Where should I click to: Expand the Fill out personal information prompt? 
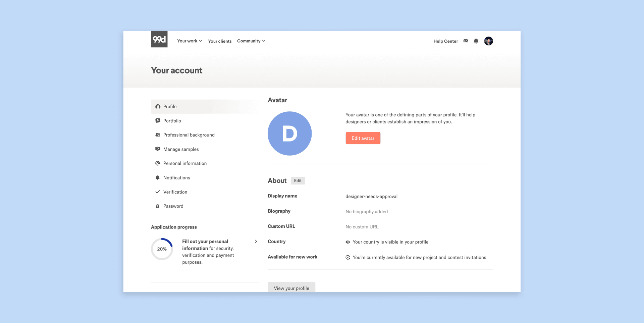(x=256, y=241)
